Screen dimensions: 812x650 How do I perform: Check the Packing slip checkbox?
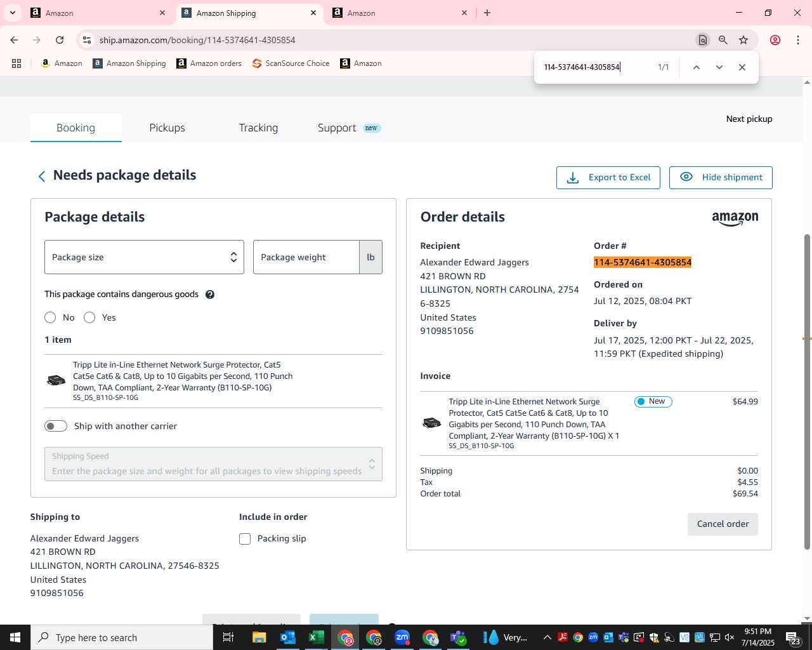[x=245, y=539]
